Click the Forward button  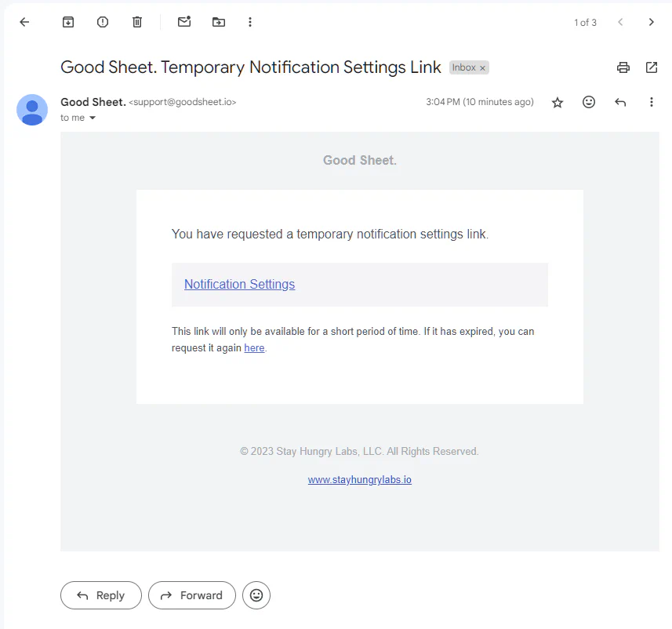coord(192,595)
